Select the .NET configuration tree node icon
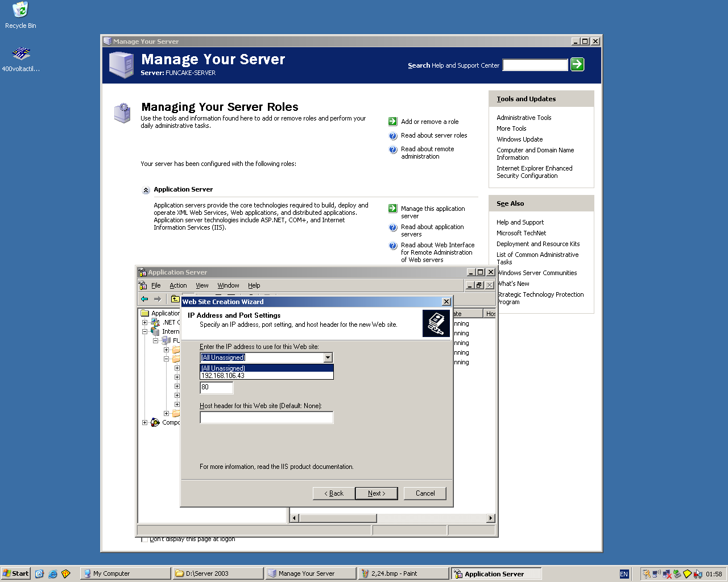Viewport: 728px width, 582px height. click(155, 322)
